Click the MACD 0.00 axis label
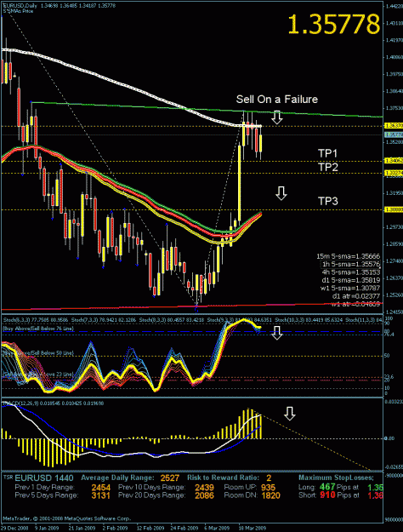The width and height of the screenshot is (403, 532). (389, 438)
